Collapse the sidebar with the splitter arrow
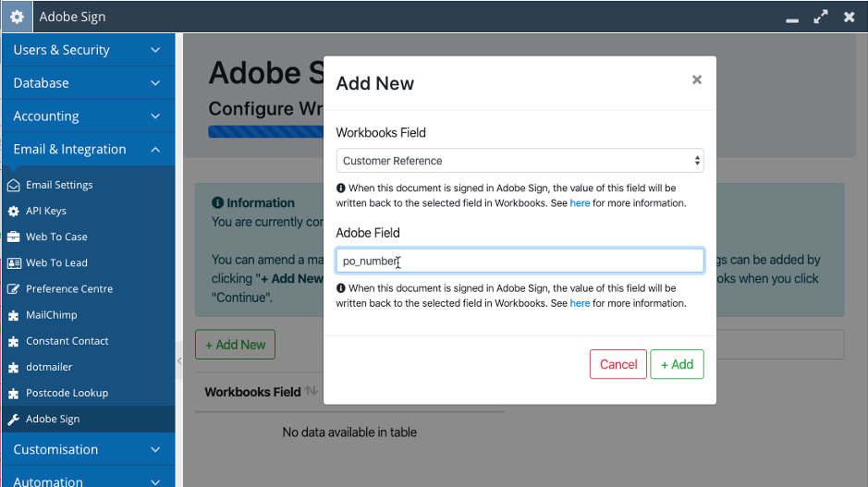This screenshot has width=868, height=487. pyautogui.click(x=179, y=360)
